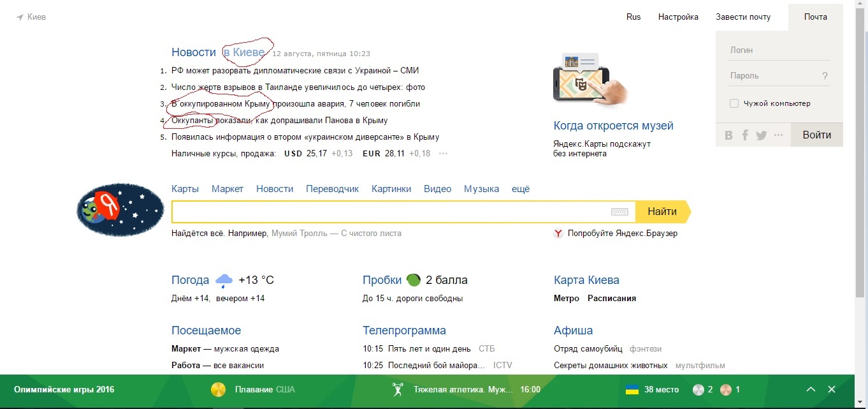Screen dimensions: 868x409
Task: Open the 'Карта Киева' link
Action: coord(586,280)
